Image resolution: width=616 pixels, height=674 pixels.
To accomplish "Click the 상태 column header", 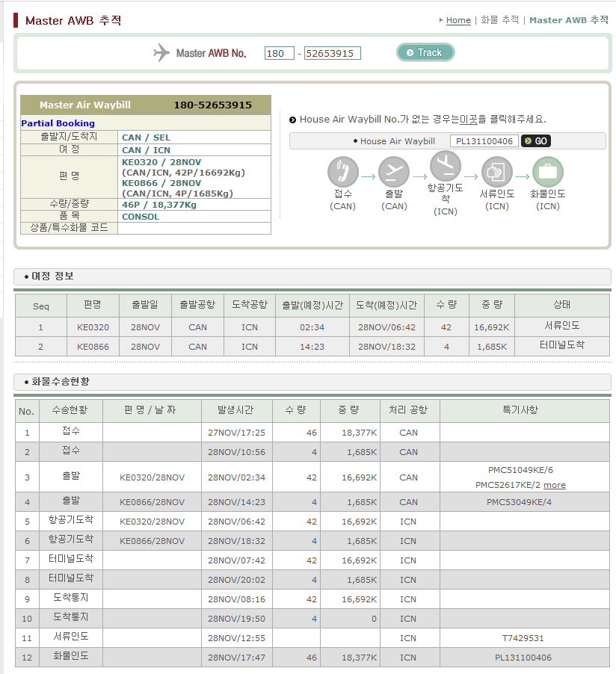I will [561, 305].
